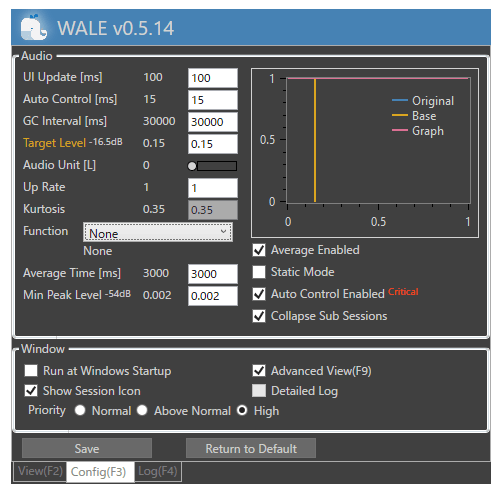The image size is (500, 492).
Task: Click the Priority label
Action: (x=47, y=410)
